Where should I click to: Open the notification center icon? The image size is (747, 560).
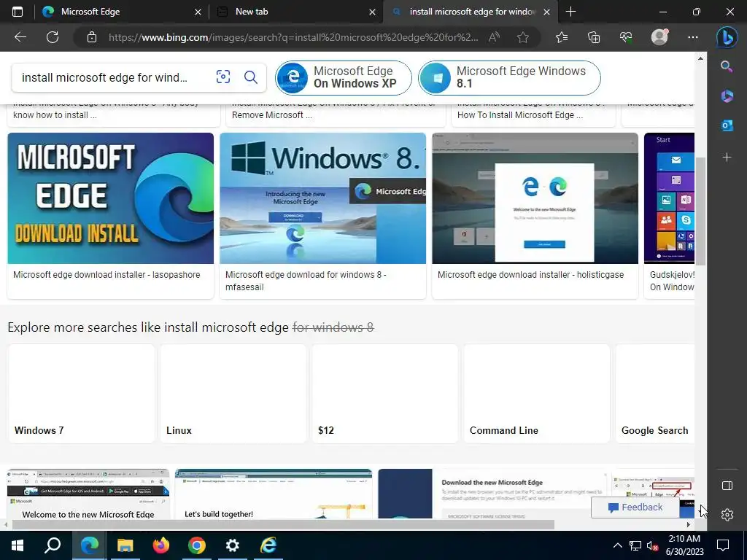(x=723, y=545)
